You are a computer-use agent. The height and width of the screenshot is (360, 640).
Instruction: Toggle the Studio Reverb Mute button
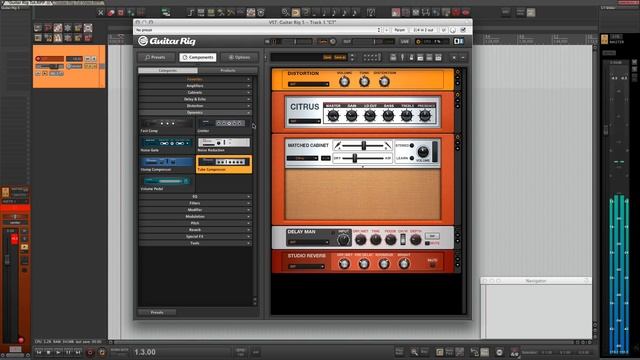432,265
